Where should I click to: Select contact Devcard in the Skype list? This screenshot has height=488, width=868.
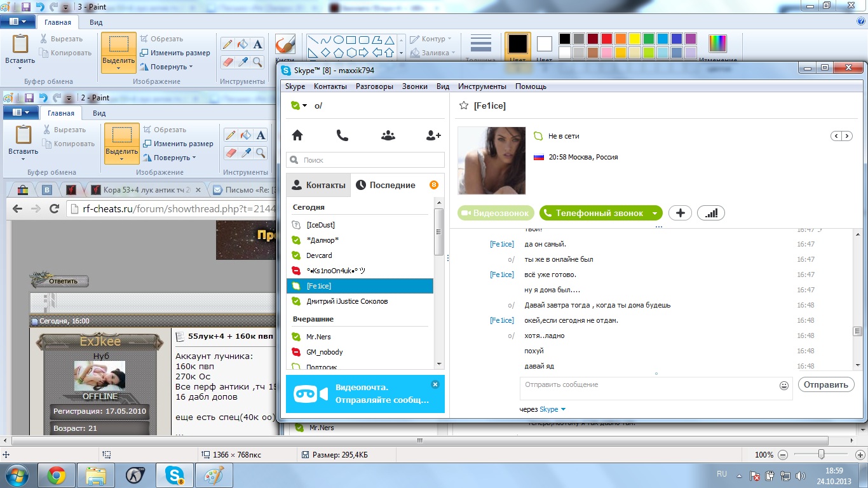point(360,255)
